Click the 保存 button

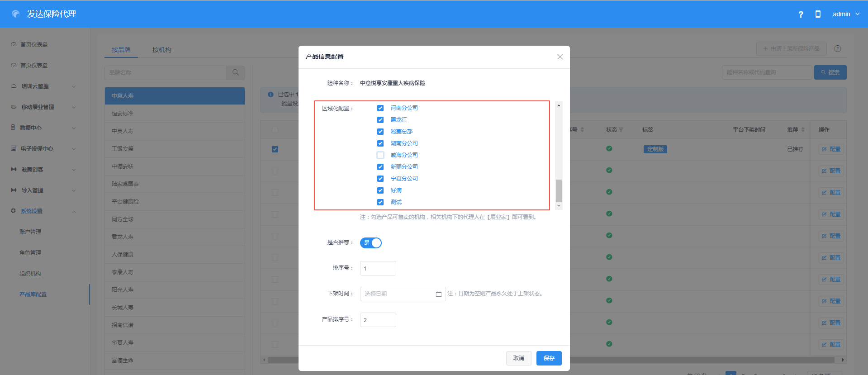pyautogui.click(x=549, y=358)
